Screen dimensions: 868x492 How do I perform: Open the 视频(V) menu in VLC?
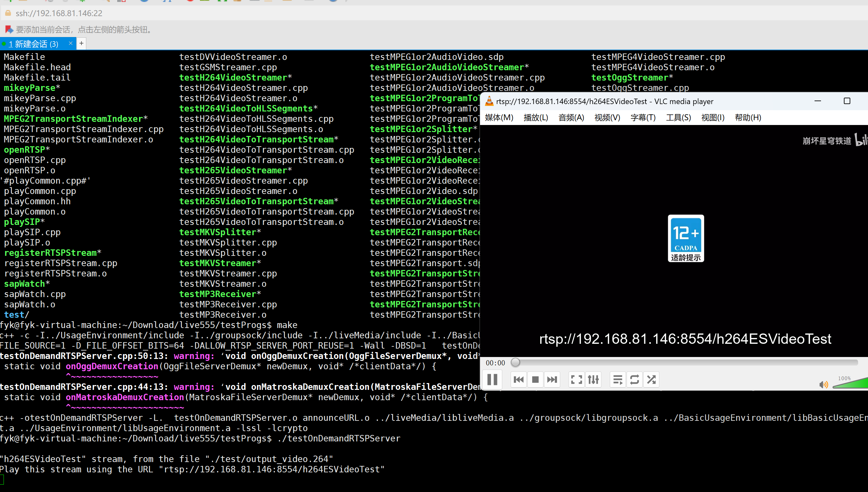pos(607,118)
